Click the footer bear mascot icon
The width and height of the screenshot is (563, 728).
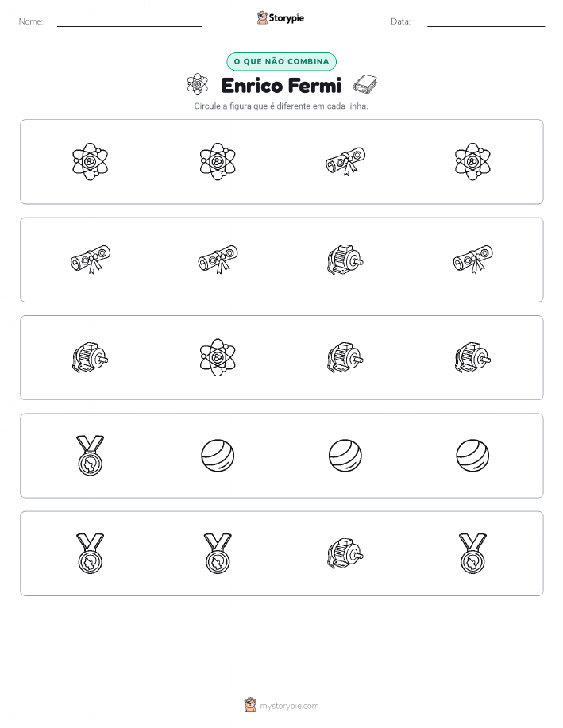coord(250,705)
